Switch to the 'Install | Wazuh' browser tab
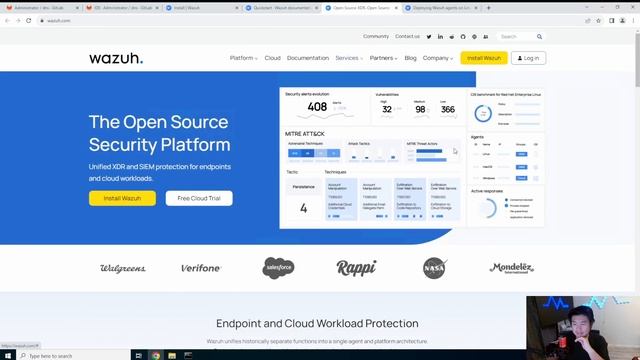 (x=202, y=8)
